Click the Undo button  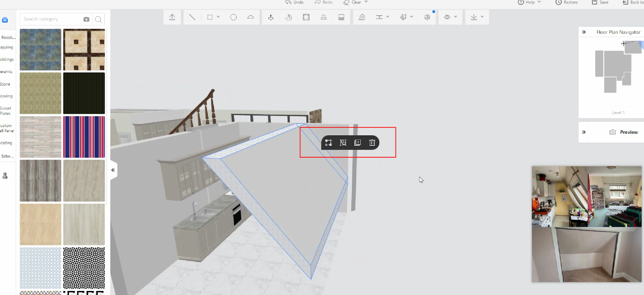pos(294,2)
